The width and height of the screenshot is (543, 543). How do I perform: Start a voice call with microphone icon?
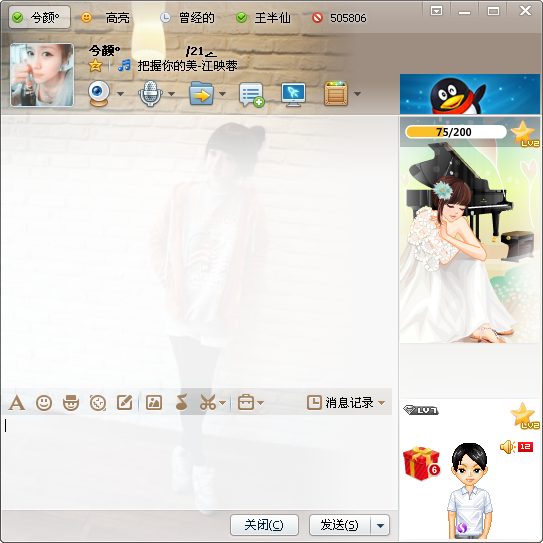[150, 94]
